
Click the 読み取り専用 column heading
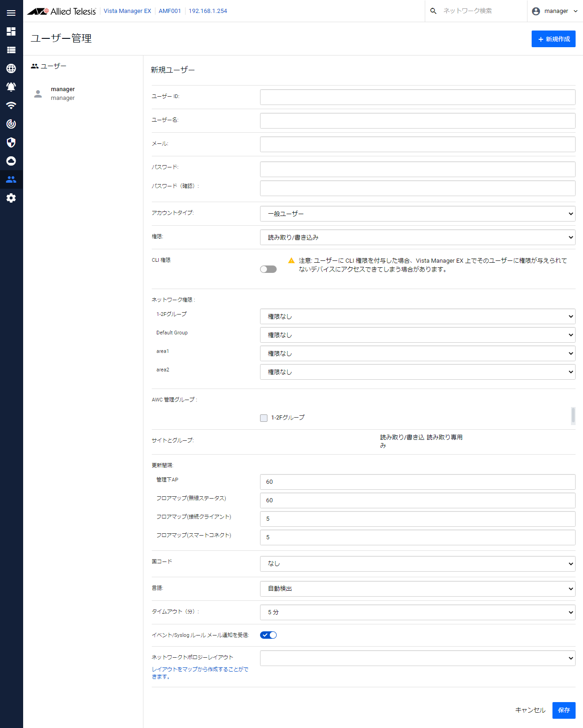tap(444, 437)
